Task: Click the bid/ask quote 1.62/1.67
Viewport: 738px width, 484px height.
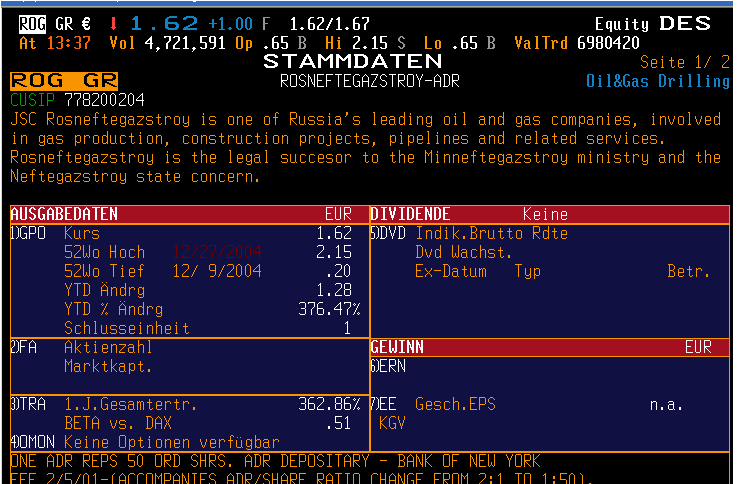Action: point(329,24)
